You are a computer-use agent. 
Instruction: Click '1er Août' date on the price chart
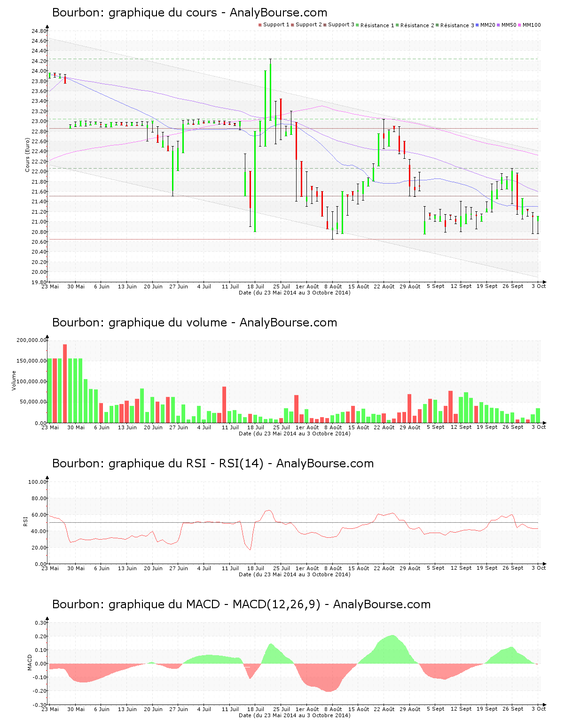[x=307, y=287]
